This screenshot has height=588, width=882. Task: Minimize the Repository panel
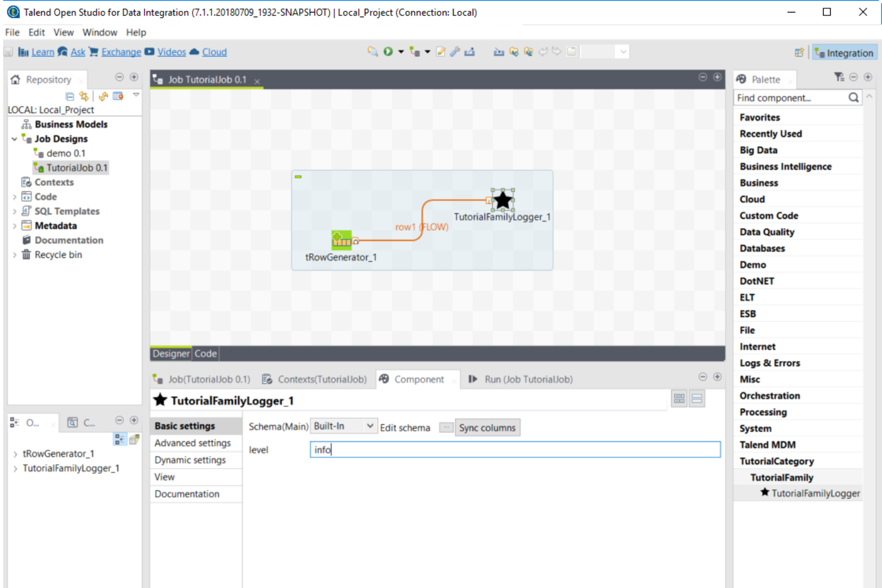tap(119, 77)
